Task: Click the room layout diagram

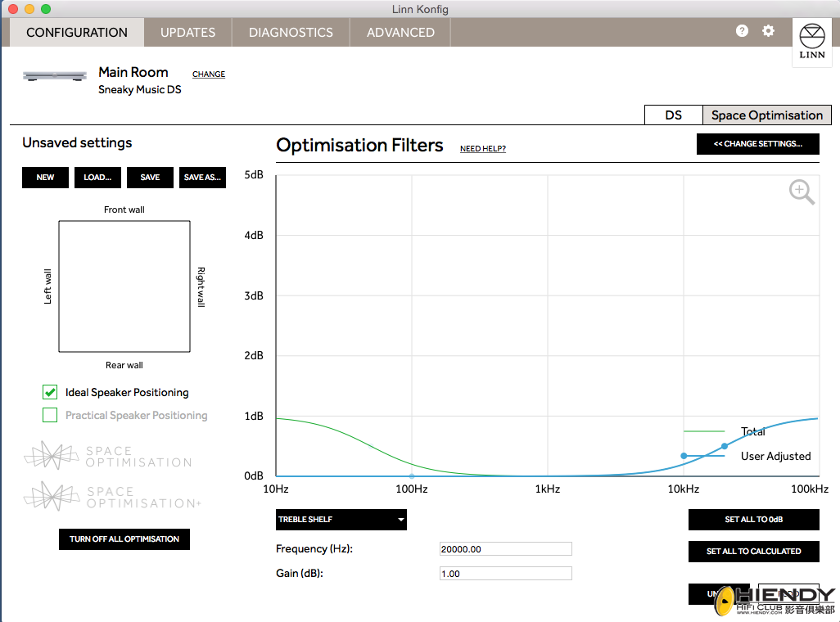Action: (x=124, y=286)
